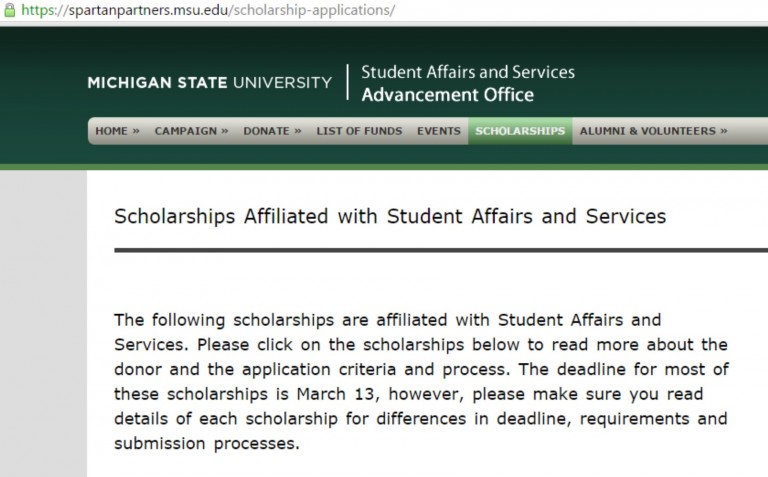Click the highlighted SCHOLARSHIPS tab
The height and width of the screenshot is (477, 768).
click(520, 131)
